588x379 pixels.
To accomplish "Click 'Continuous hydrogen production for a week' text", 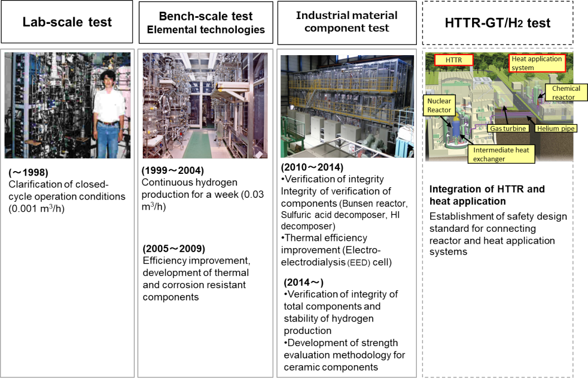I will click(191, 188).
